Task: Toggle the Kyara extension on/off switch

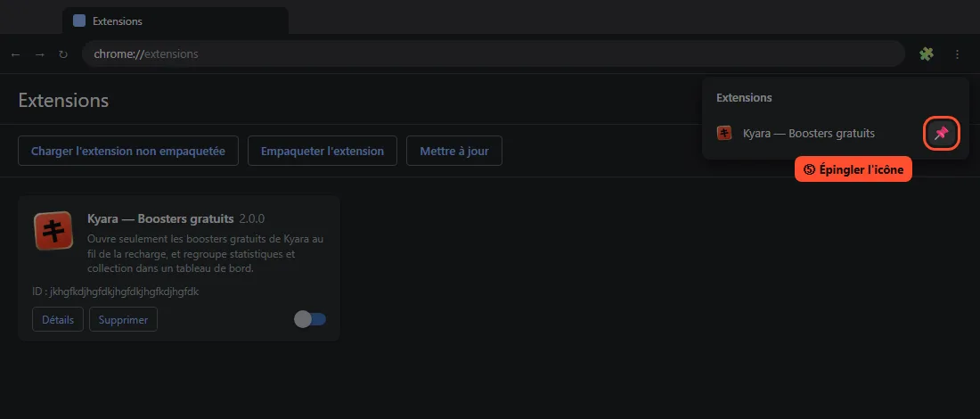Action: point(310,319)
